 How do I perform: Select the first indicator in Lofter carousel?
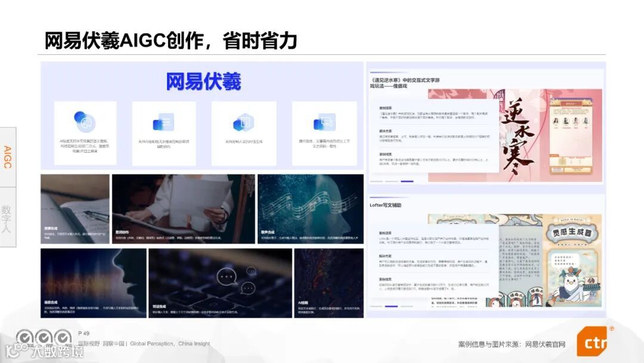click(x=376, y=306)
